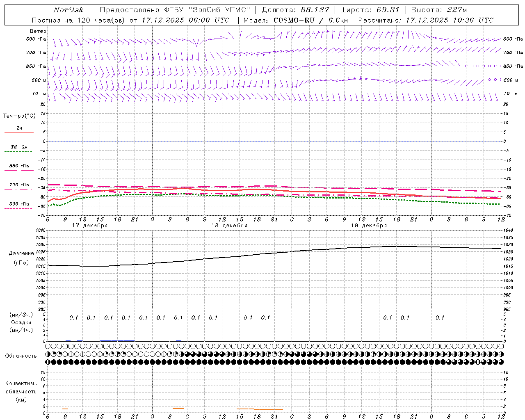Click the Высота: 227м value
525x420 pixels.
[x=439, y=10]
